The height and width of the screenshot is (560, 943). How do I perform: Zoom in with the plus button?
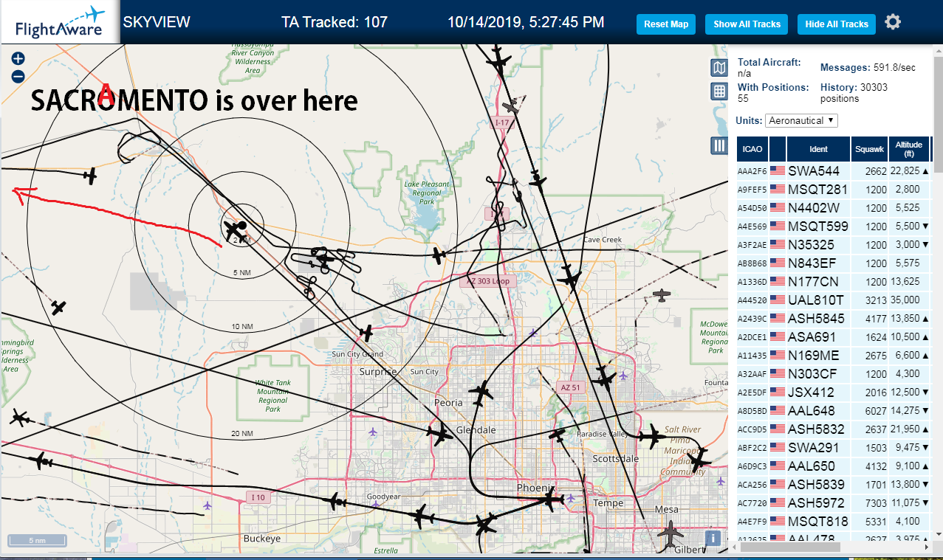(18, 59)
